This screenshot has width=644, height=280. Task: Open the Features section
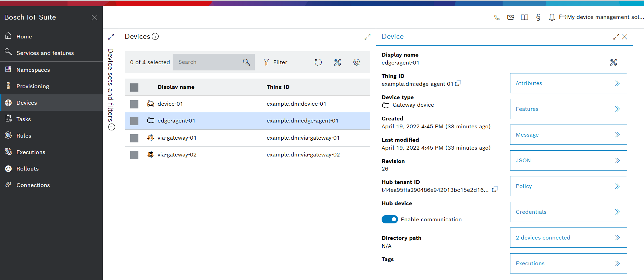pyautogui.click(x=569, y=109)
